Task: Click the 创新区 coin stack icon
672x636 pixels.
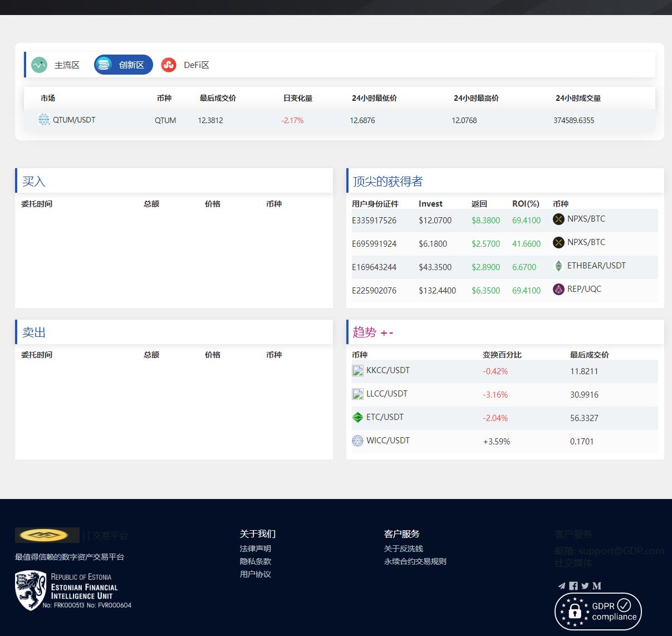Action: click(103, 65)
